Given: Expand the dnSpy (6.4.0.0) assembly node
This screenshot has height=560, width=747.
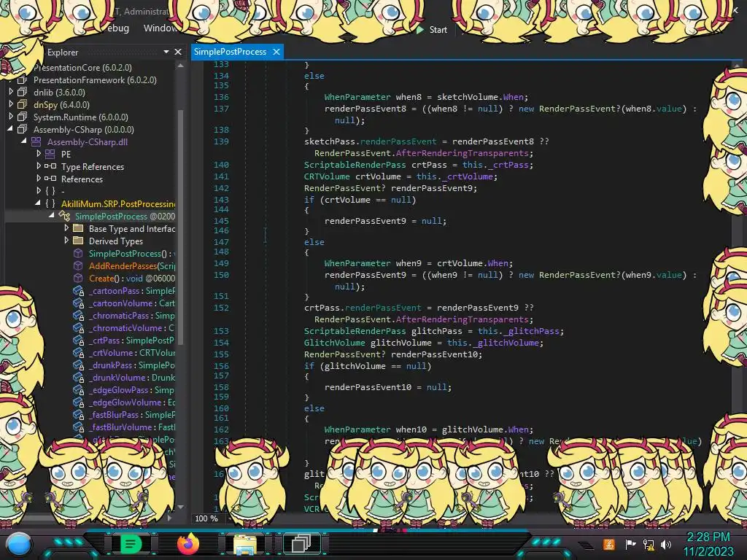Looking at the screenshot, I should tap(11, 104).
